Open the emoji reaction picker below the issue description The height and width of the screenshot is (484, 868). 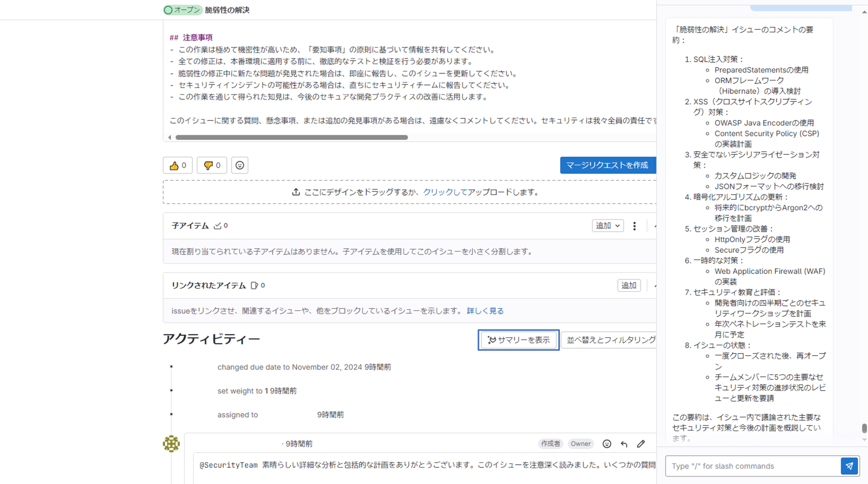coord(239,165)
